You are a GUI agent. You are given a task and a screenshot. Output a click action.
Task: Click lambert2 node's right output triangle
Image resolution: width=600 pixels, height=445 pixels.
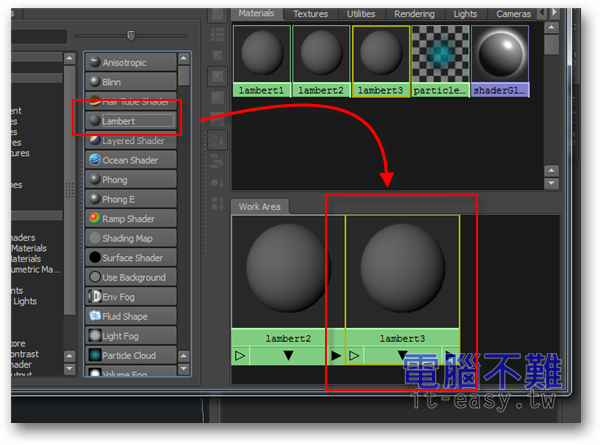(336, 355)
